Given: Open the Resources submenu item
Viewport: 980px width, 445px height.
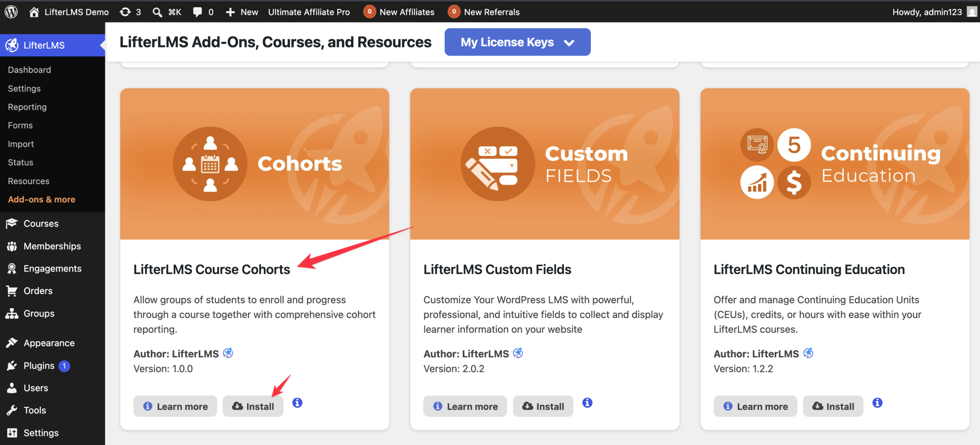Looking at the screenshot, I should coord(29,181).
